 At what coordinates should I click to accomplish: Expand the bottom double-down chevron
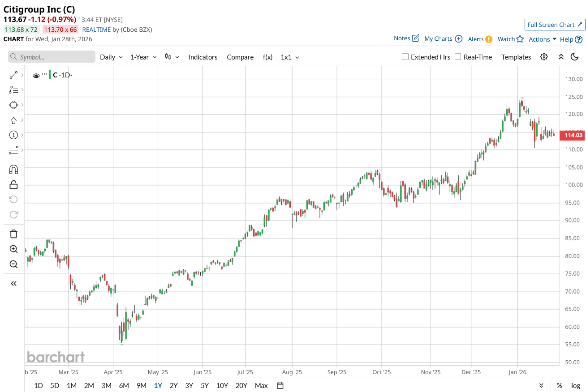pyautogui.click(x=541, y=386)
